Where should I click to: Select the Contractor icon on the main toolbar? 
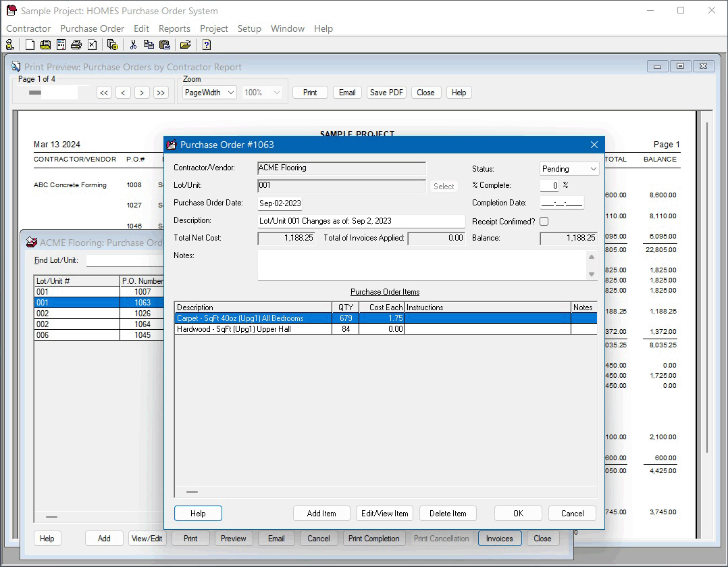[x=9, y=45]
